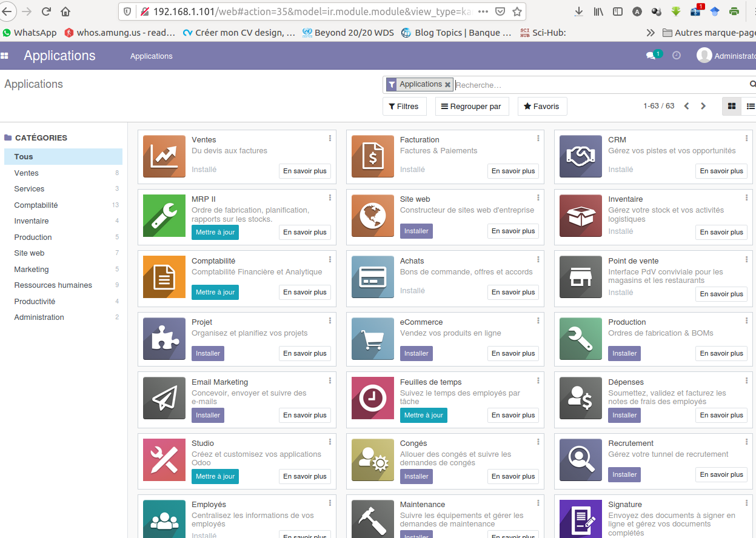756x538 pixels.
Task: Click the Point de vente shop icon
Action: (x=581, y=277)
